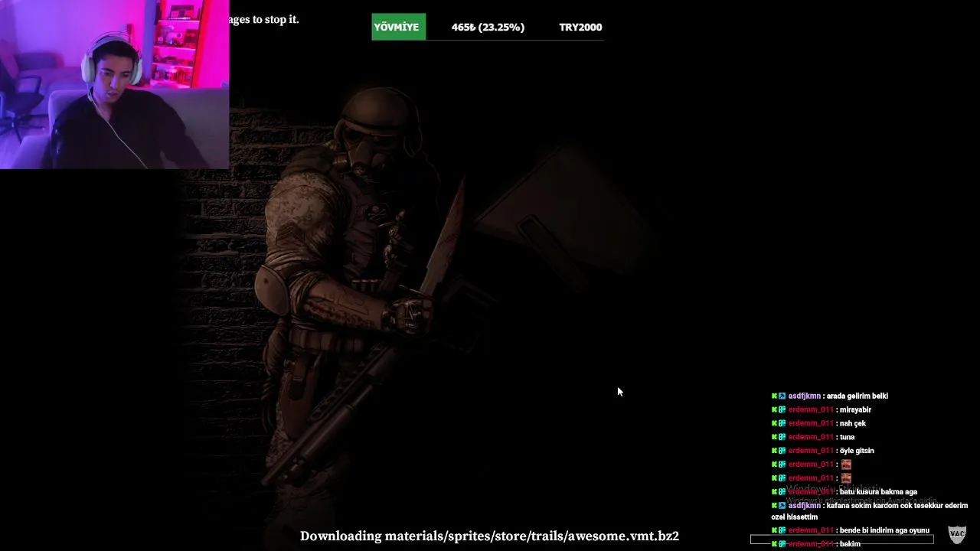
Task: Click the green K badge beside 'nah çek'
Action: tap(774, 423)
